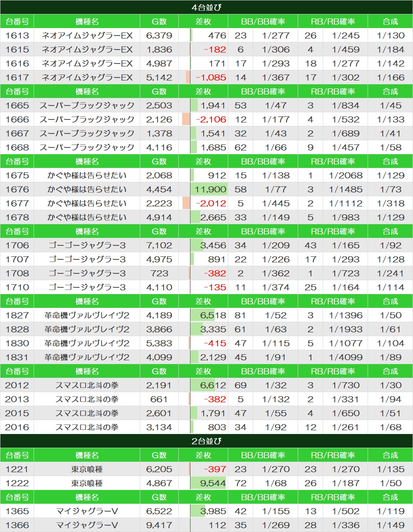413x532 pixels.
Task: Click the G数 value 4,987
Action: pyautogui.click(x=159, y=64)
